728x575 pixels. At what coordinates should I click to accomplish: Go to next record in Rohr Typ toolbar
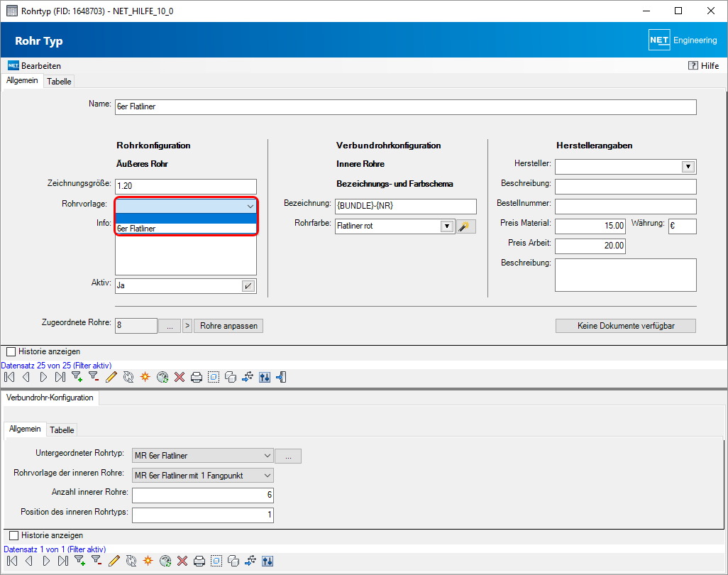(x=43, y=377)
